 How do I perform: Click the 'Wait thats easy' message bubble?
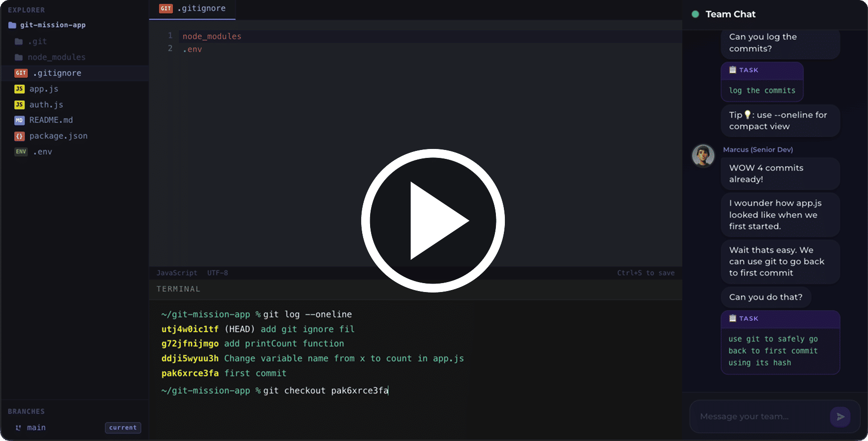pos(780,262)
